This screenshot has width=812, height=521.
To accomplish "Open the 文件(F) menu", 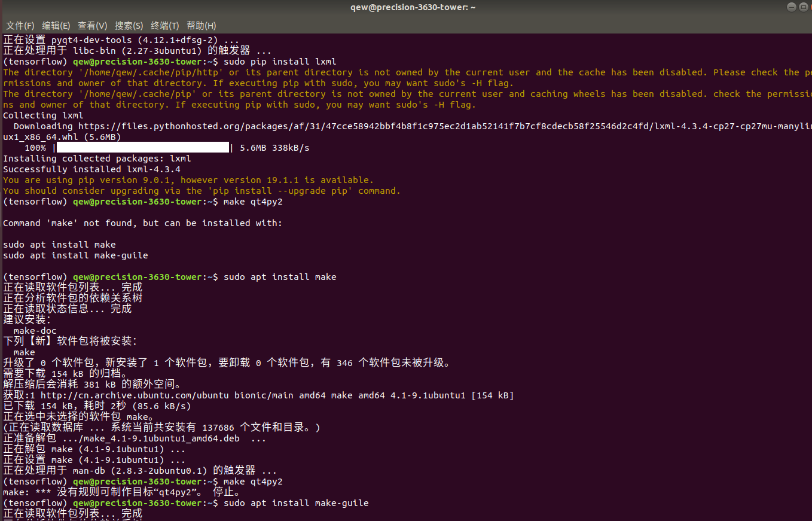I will tap(19, 26).
